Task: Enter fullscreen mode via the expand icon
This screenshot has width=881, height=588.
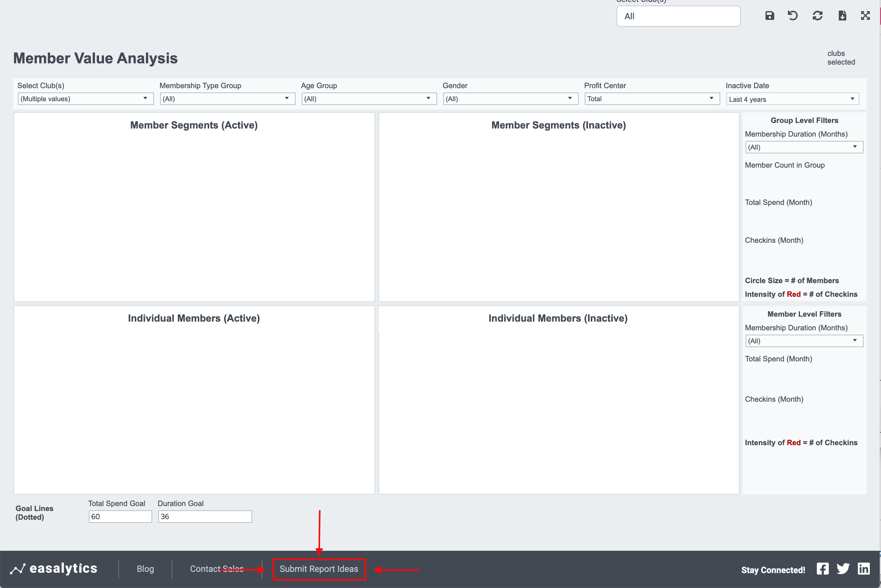Action: pyautogui.click(x=865, y=16)
